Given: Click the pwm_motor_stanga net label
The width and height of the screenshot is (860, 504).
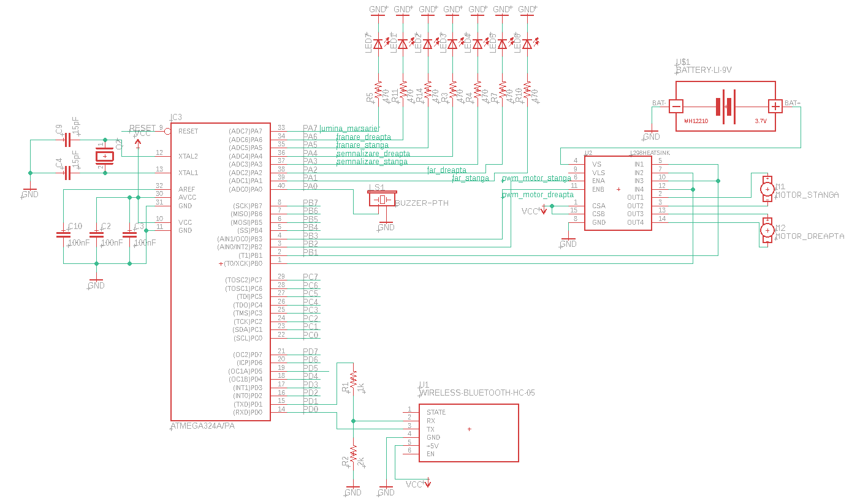Looking at the screenshot, I should coord(537,178).
